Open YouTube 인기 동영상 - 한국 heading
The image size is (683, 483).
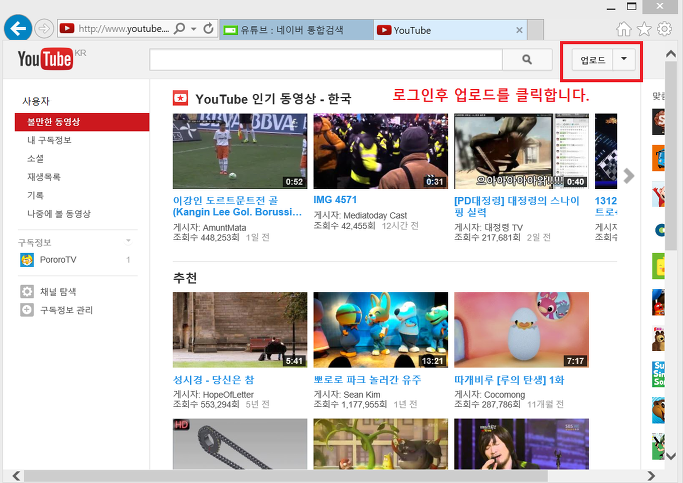(273, 99)
